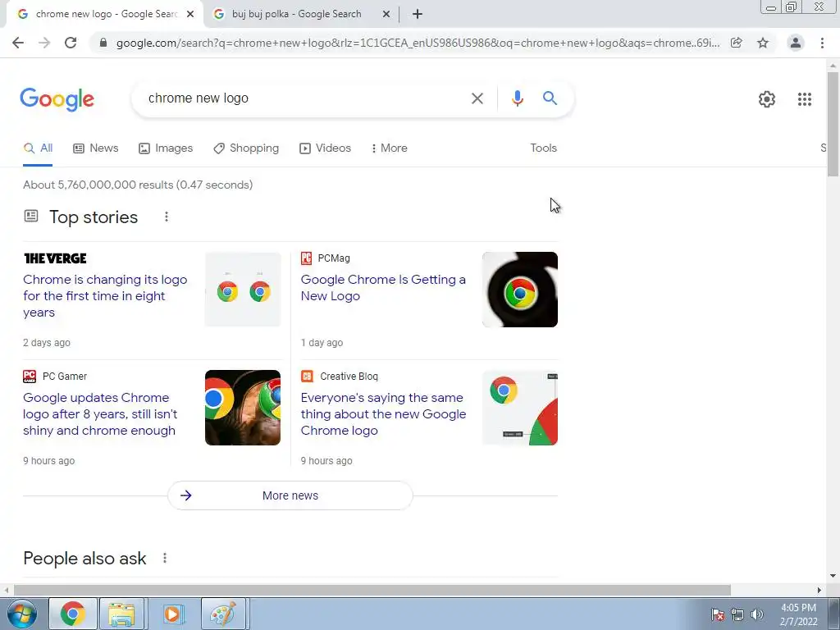This screenshot has width=840, height=630.
Task: Open Paint from taskbar
Action: (x=223, y=614)
